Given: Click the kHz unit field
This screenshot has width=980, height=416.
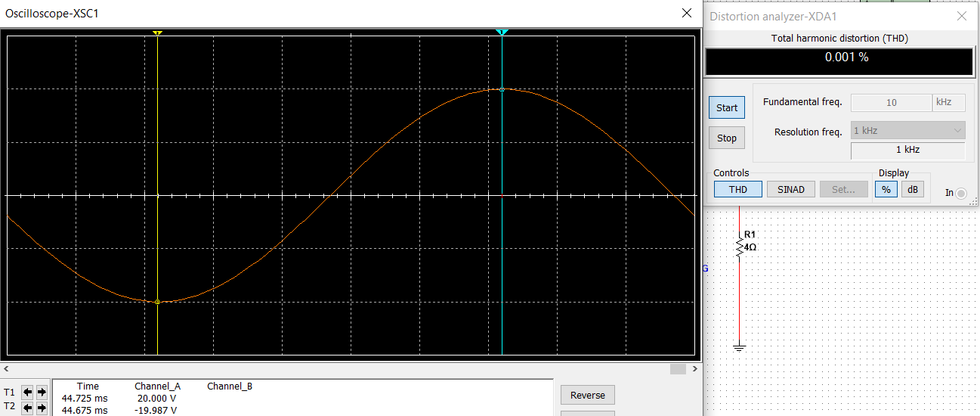Looking at the screenshot, I should click(949, 103).
